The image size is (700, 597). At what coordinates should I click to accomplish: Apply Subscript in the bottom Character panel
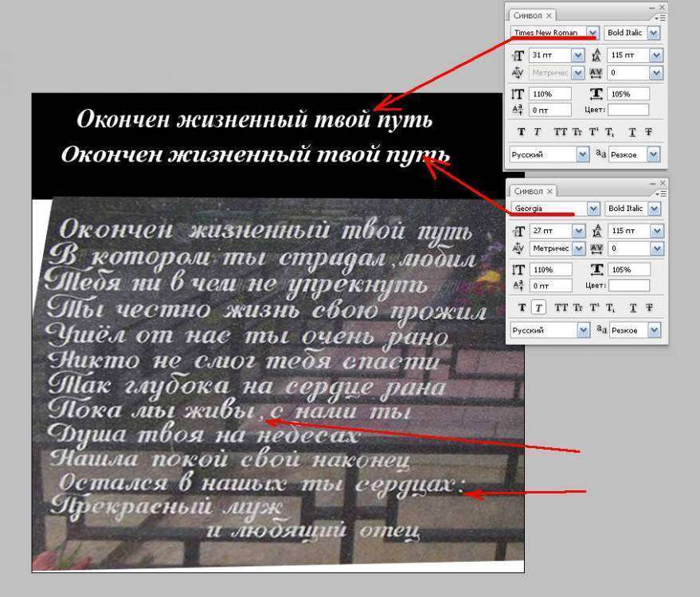coord(609,307)
